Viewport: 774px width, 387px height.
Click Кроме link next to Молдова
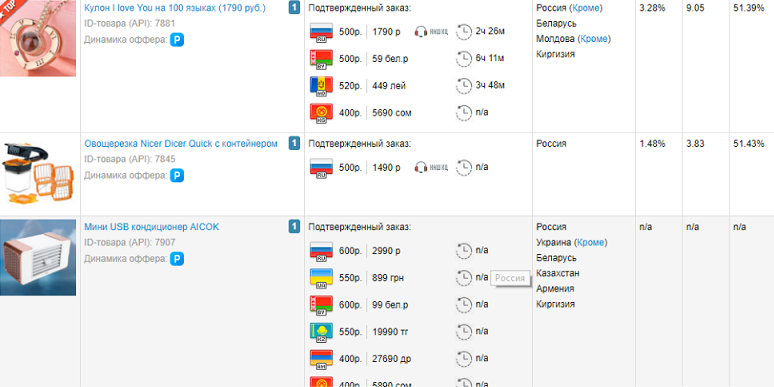[594, 39]
